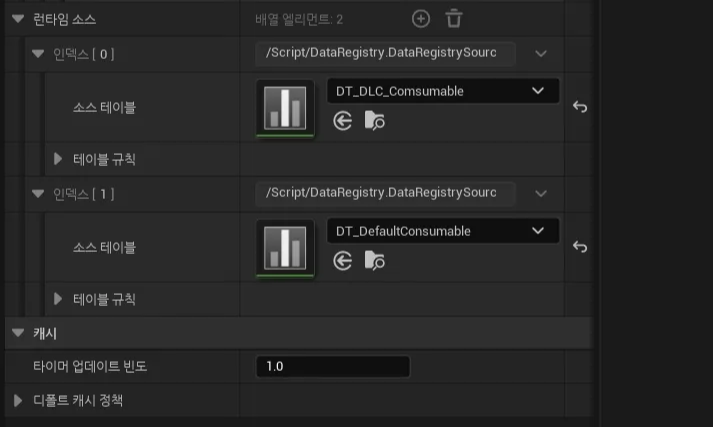Use selected asset for DT_DLC_Comsumable source table
This screenshot has width=713, height=427.
(343, 121)
